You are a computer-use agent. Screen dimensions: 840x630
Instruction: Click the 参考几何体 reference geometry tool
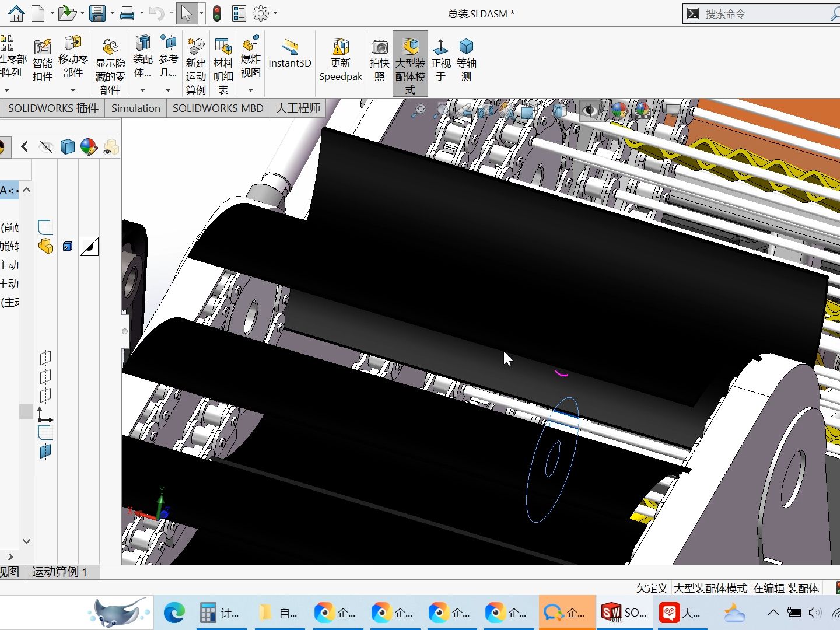[168, 57]
